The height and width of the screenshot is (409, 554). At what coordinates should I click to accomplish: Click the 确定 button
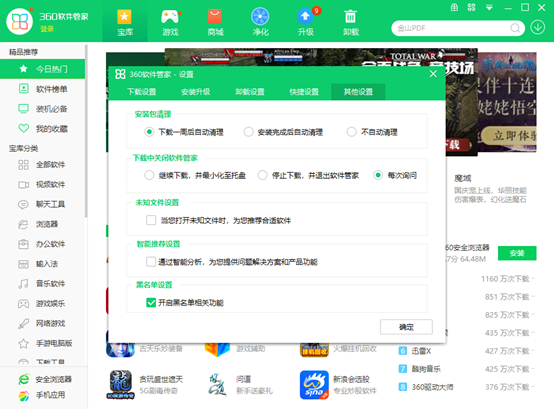pos(406,327)
